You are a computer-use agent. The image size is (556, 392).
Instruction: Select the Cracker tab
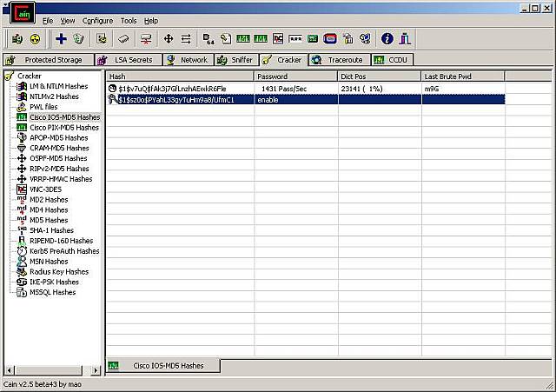(x=284, y=60)
